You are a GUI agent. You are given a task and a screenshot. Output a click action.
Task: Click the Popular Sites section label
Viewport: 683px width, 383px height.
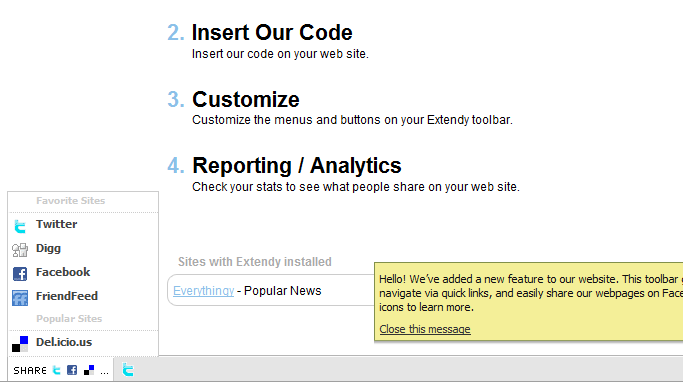[69, 319]
